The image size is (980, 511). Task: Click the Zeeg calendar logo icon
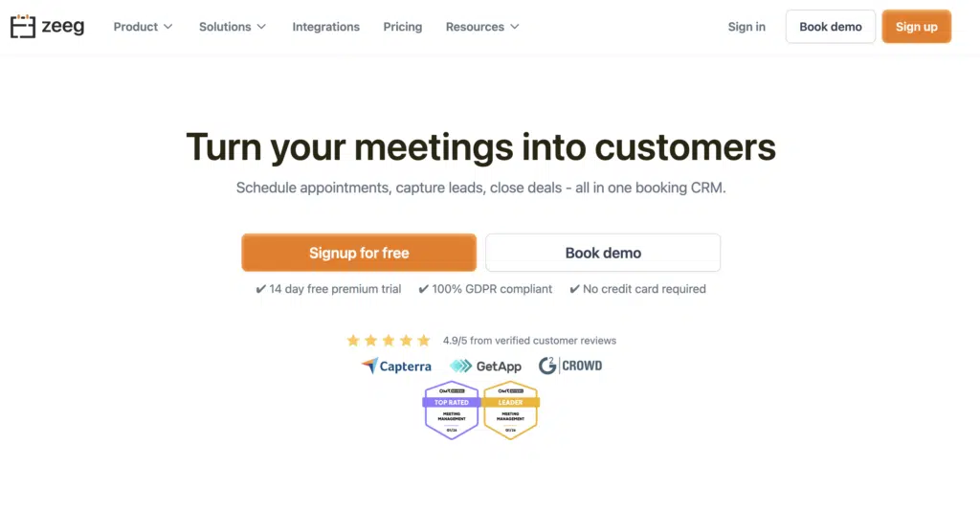(23, 26)
